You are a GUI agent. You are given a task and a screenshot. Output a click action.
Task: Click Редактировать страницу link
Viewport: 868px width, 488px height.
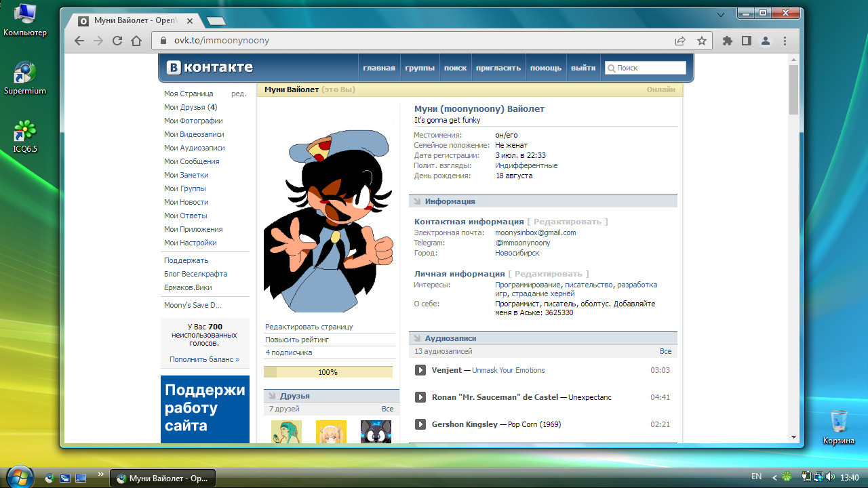pos(309,327)
